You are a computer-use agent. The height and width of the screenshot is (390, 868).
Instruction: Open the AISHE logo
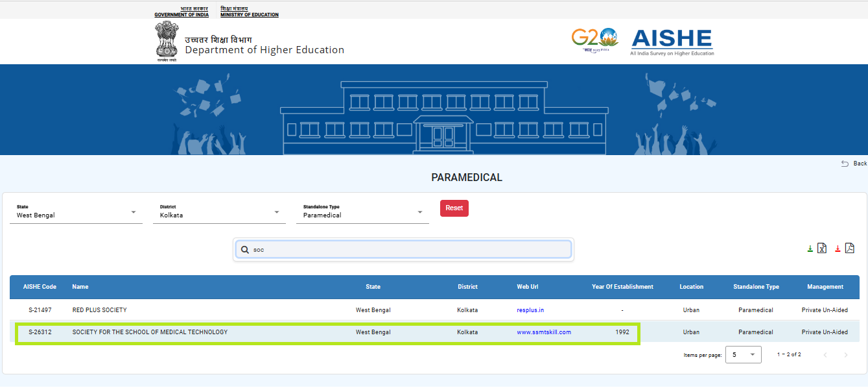click(x=672, y=42)
